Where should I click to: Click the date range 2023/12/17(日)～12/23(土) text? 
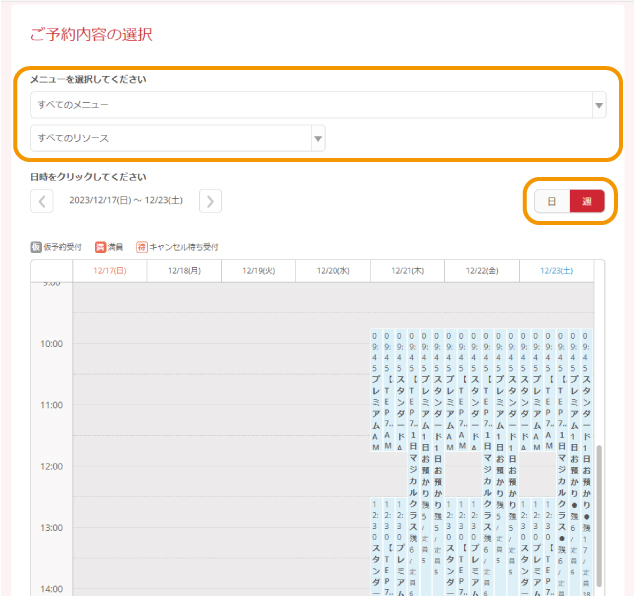click(126, 201)
